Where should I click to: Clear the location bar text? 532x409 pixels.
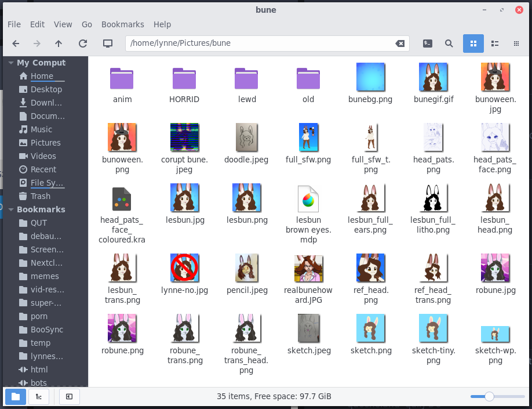[400, 44]
